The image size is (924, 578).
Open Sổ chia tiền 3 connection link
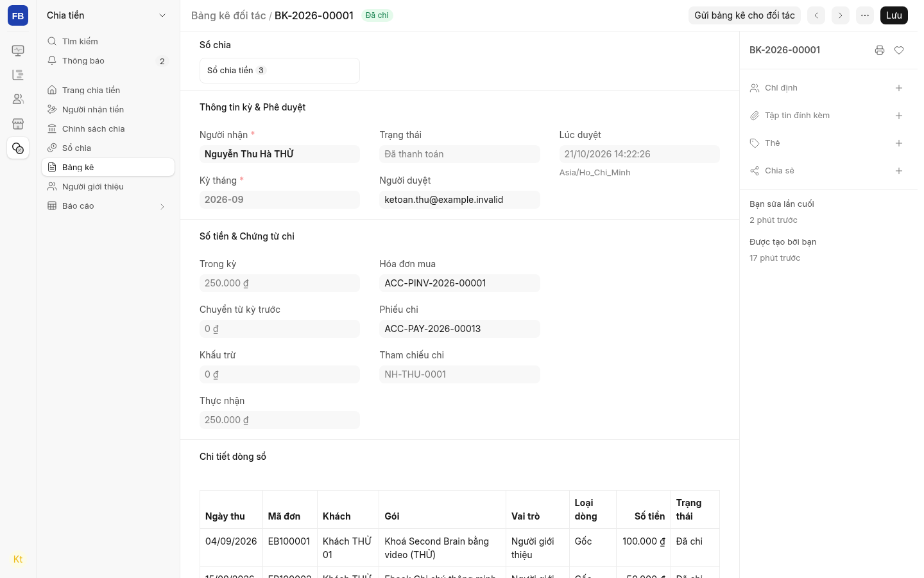pos(280,71)
